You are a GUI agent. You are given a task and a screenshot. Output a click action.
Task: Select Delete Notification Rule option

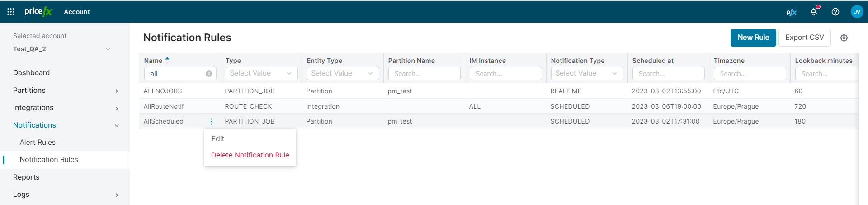[250, 155]
